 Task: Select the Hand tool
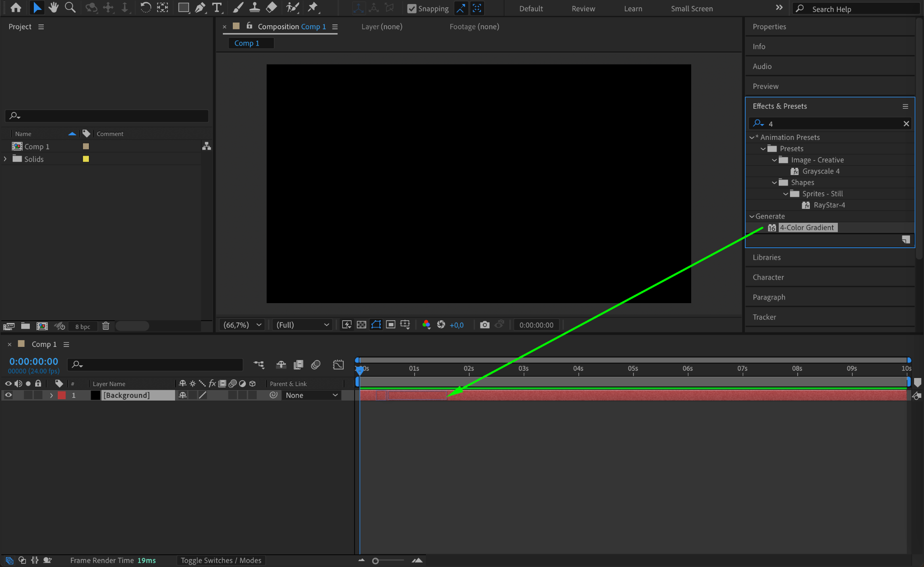53,8
